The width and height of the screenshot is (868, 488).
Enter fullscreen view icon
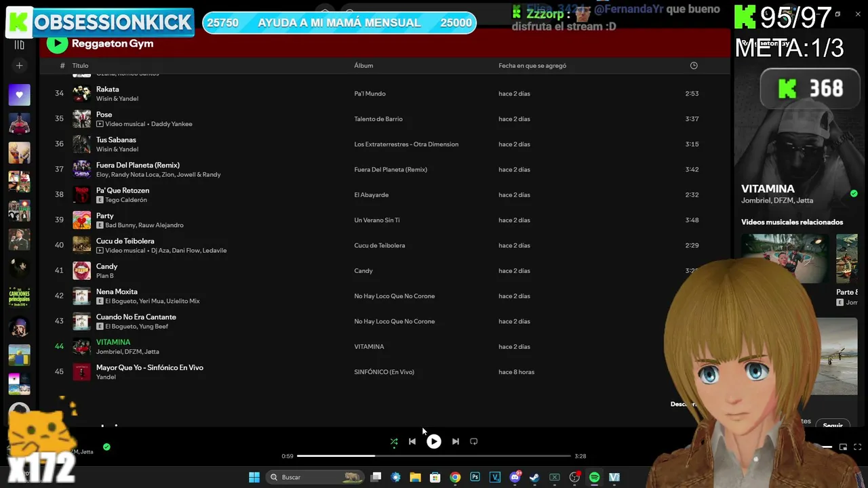point(858,447)
